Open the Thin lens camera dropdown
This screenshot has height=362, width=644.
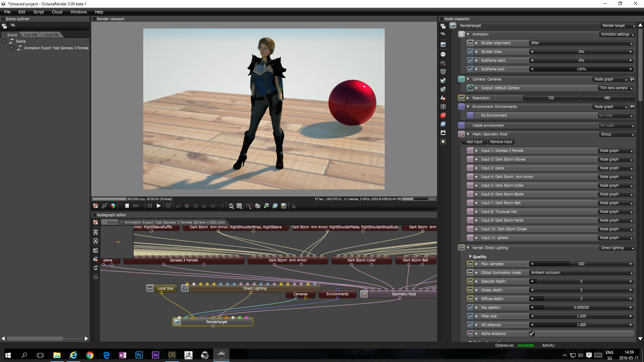[x=616, y=88]
